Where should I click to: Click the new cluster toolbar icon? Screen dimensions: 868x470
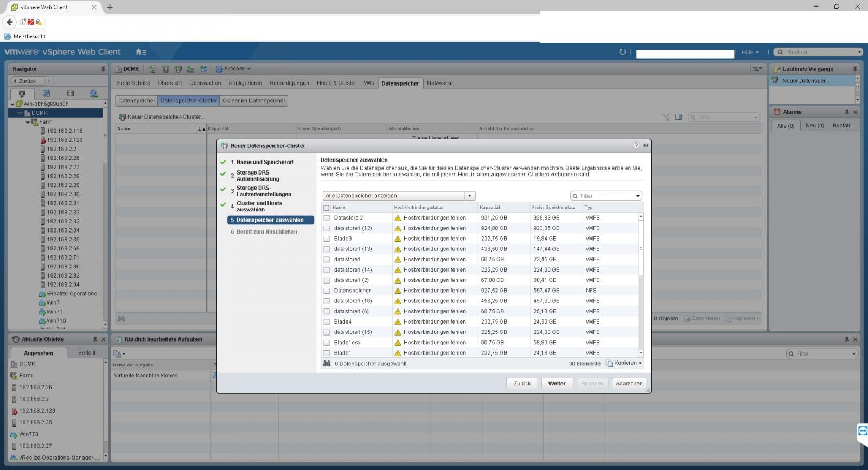(165, 69)
